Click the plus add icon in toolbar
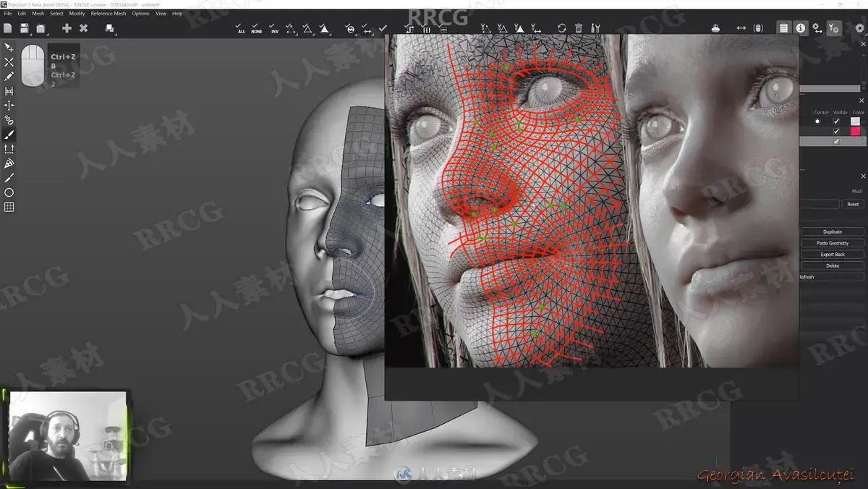This screenshot has height=489, width=868. (x=67, y=28)
